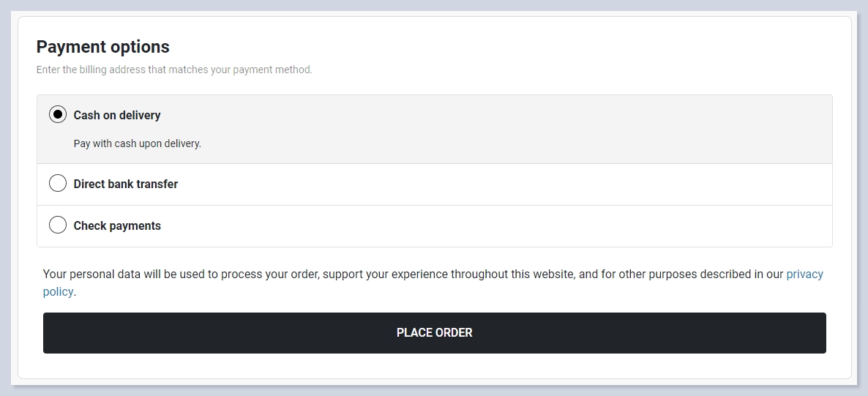Click the word "privacy" at the line end
Image resolution: width=868 pixels, height=396 pixels.
tap(804, 274)
